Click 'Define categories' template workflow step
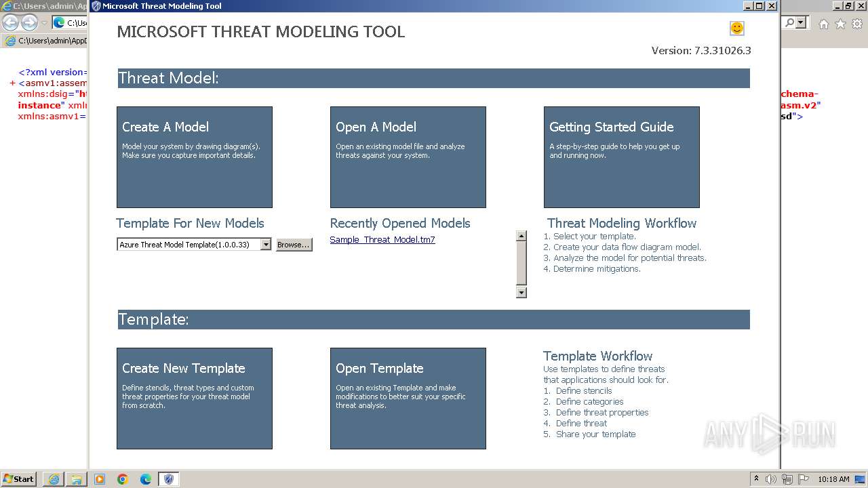The width and height of the screenshot is (868, 488). tap(583, 402)
